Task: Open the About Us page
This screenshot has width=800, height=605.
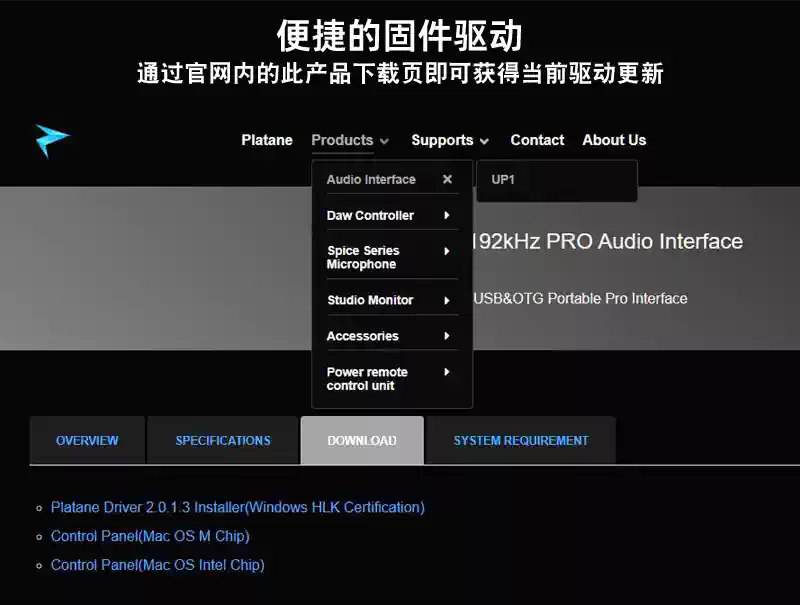Action: [614, 140]
